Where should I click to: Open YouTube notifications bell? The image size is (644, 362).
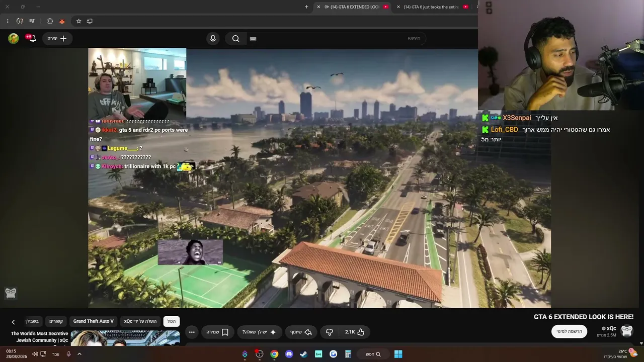coord(32,38)
